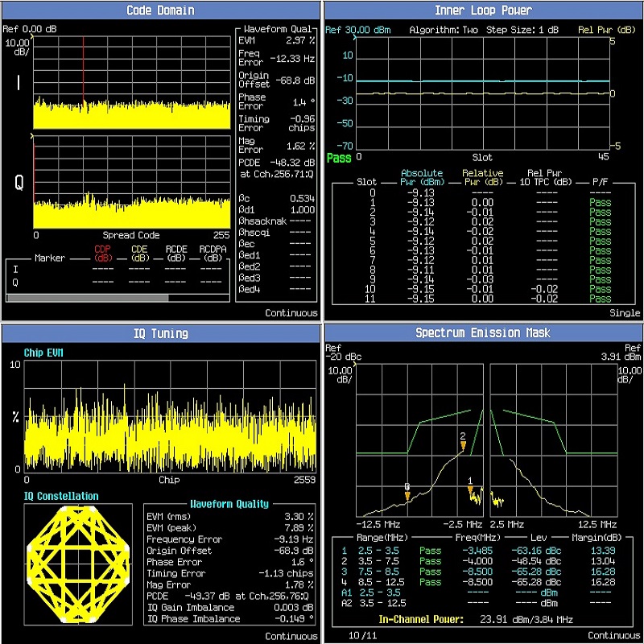Select marker 3 on the left spectrum slope

[407, 492]
